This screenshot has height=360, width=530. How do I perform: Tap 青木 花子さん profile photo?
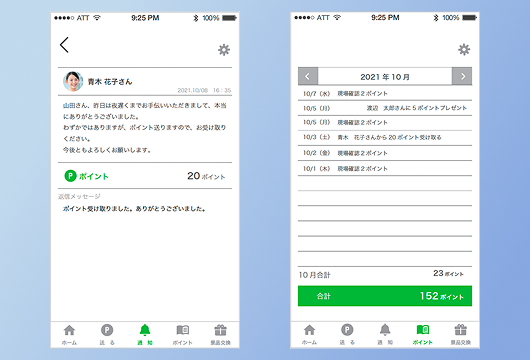(73, 81)
